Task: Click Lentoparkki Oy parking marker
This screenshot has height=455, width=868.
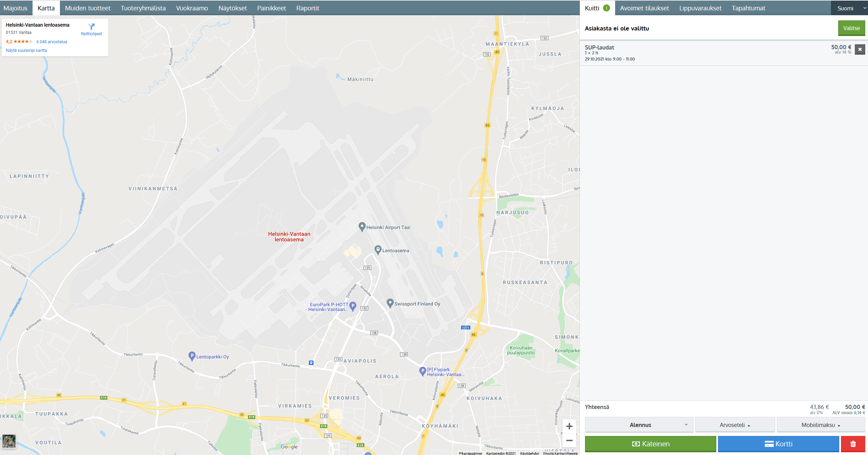Action: tap(192, 356)
